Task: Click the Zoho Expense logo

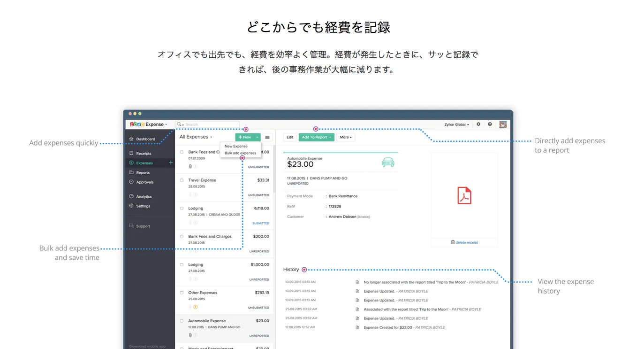Action: coord(147,124)
